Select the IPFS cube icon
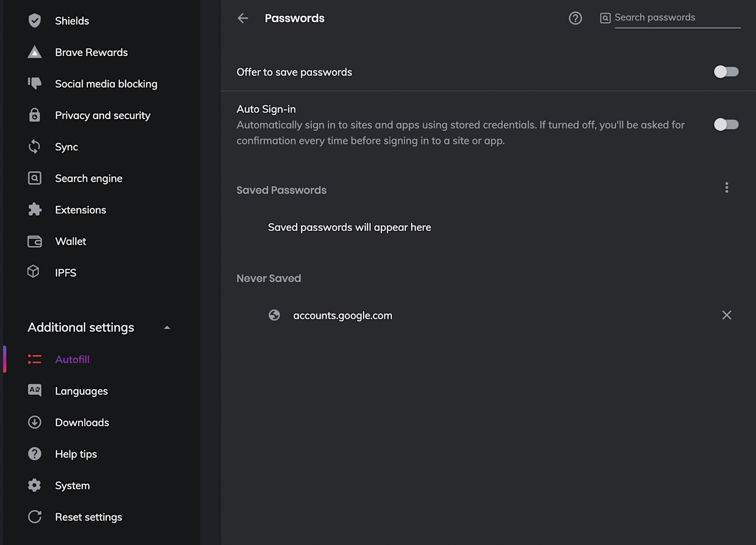 coord(33,272)
